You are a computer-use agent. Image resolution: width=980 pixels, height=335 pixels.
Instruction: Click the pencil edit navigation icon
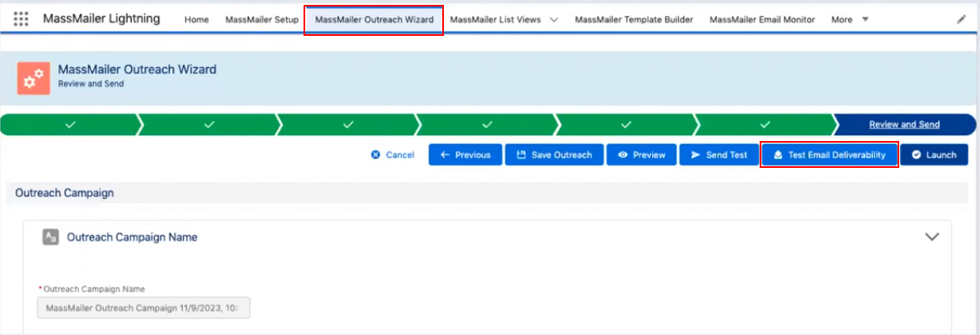coord(960,19)
